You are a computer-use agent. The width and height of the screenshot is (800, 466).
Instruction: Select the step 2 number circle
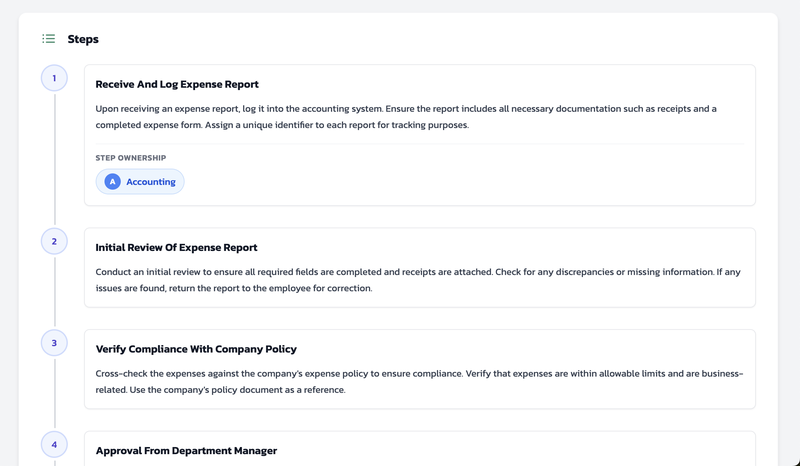[54, 241]
